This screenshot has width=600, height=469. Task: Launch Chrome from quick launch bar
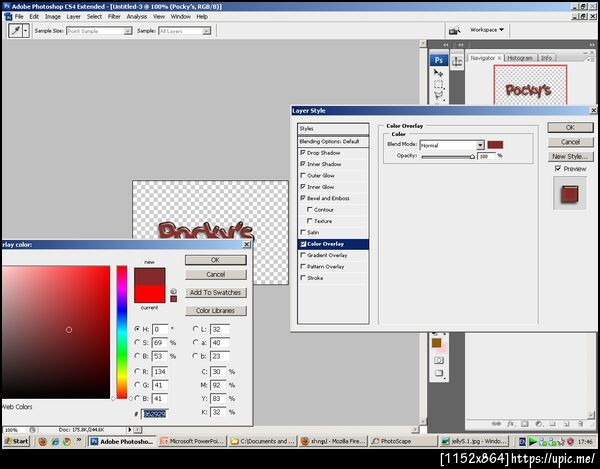pos(67,441)
